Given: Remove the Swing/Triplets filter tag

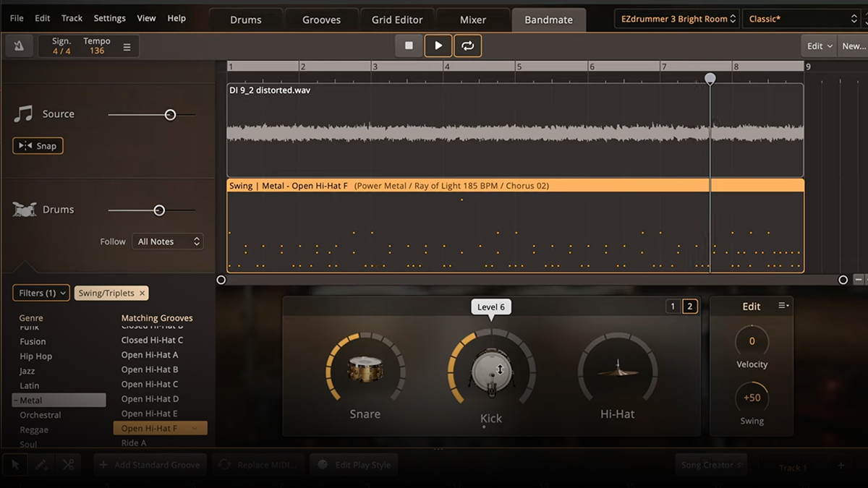Looking at the screenshot, I should (x=142, y=293).
